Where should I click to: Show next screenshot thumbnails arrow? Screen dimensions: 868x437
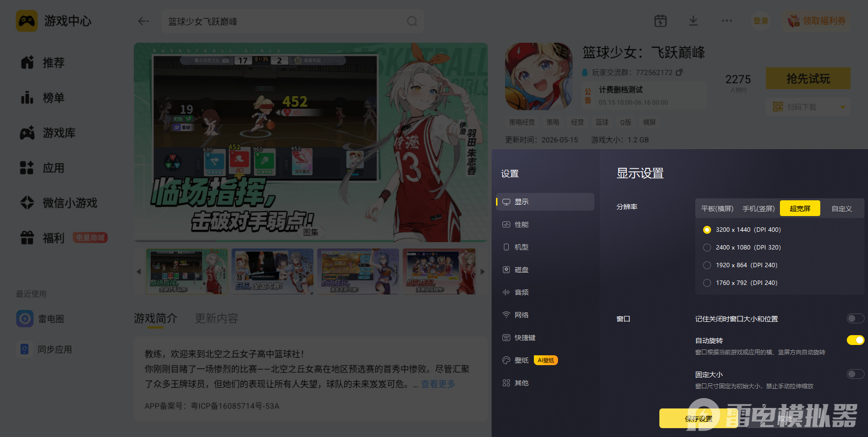coord(482,272)
